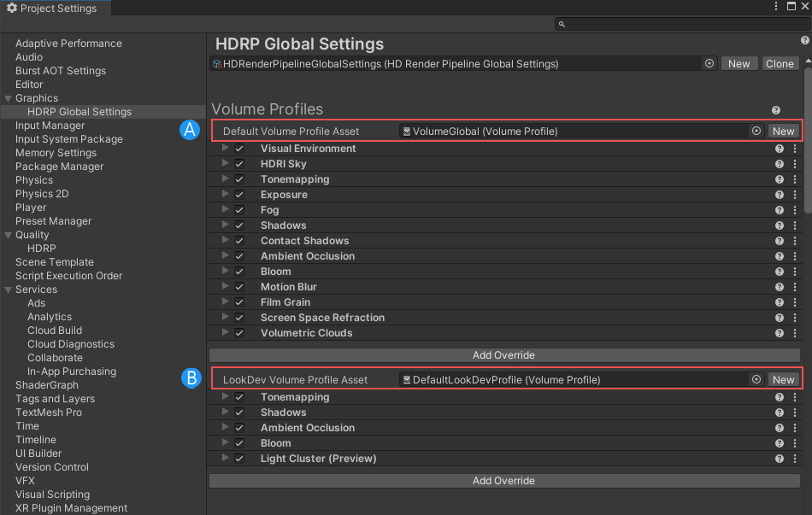Open the three-dot menu for Tonemapping under Default Volume
Image resolution: width=812 pixels, height=515 pixels.
[x=795, y=179]
